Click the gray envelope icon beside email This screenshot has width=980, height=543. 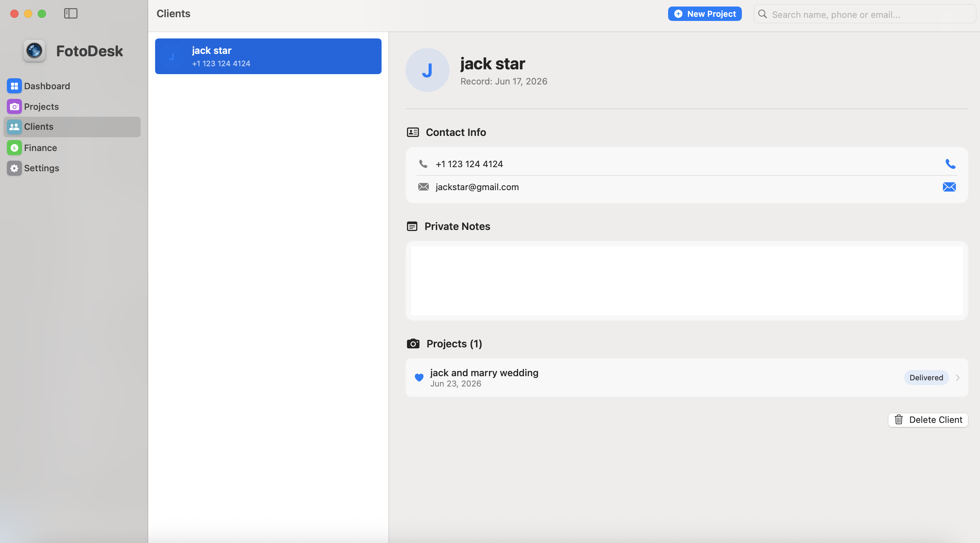coord(423,187)
